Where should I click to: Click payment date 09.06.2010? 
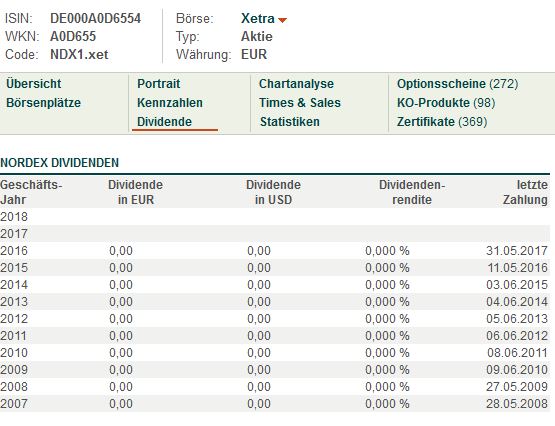(x=517, y=369)
